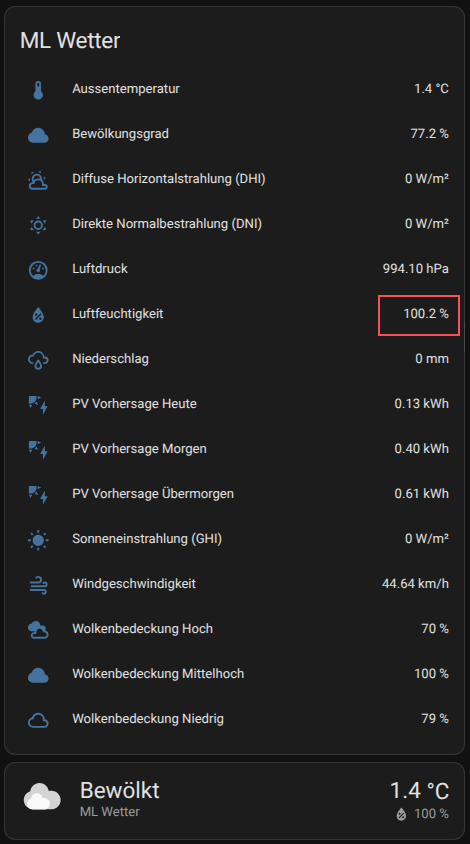Click the Direkte Normalbestrahlung (DNI) sun icon
This screenshot has width=470, height=844.
[38, 224]
